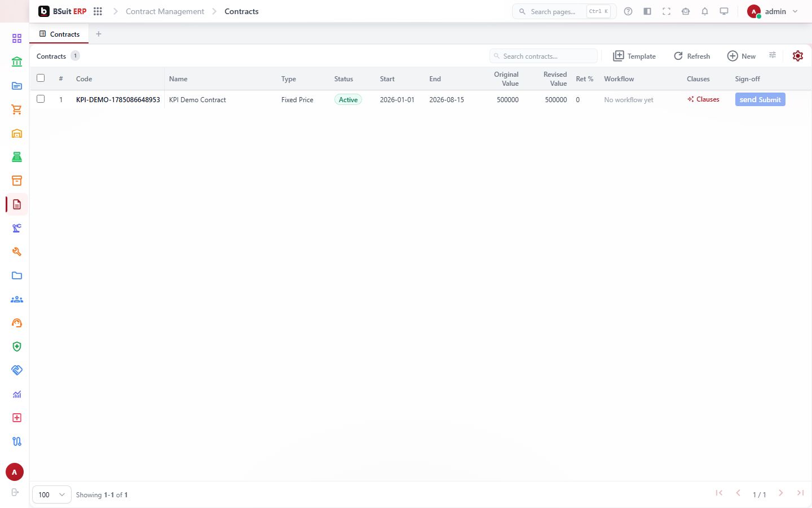
Task: Open the orange headset support module in sidebar
Action: pyautogui.click(x=17, y=323)
